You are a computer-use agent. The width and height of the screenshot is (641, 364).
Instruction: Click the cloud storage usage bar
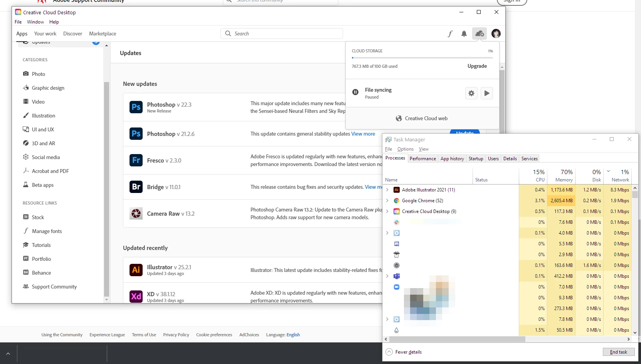click(x=422, y=58)
